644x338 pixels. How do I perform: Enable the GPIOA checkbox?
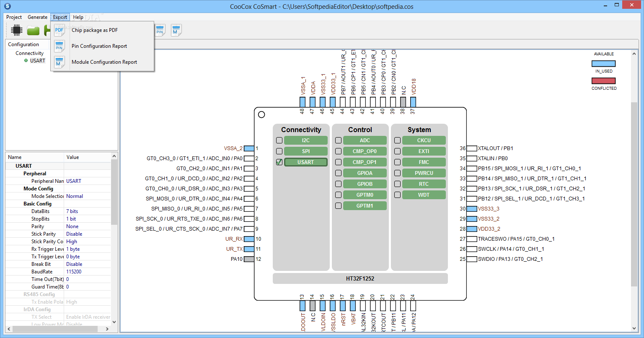(339, 173)
